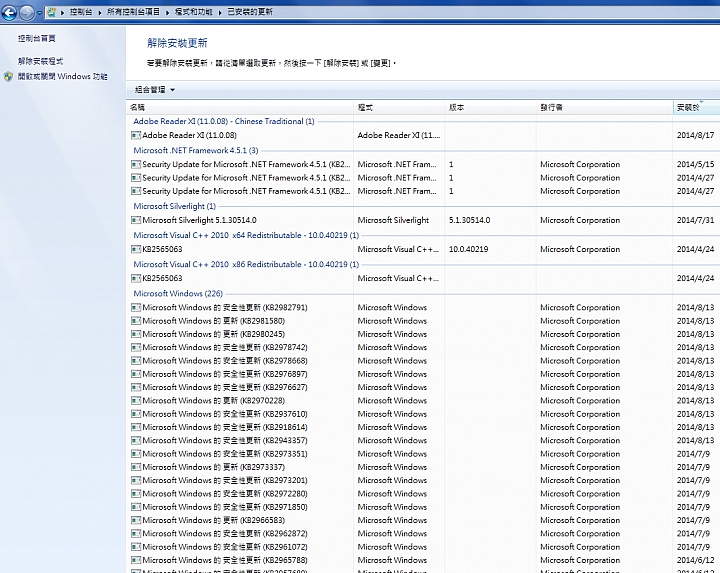Open the recent pages dropdown arrow
This screenshot has height=573, width=720.
coord(39,13)
